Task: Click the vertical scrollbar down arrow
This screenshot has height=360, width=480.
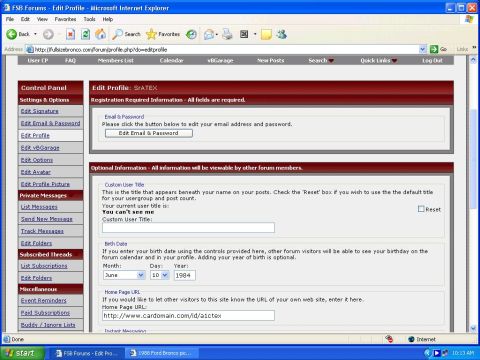Action: [473, 328]
